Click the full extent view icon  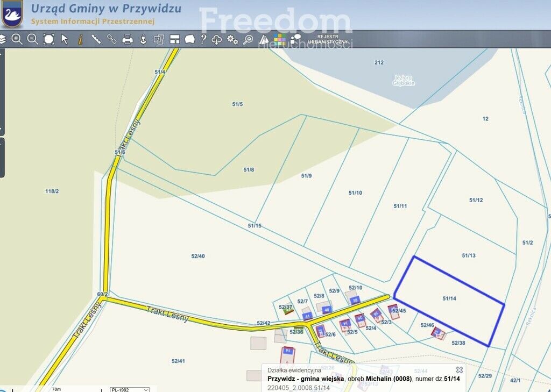[48, 39]
